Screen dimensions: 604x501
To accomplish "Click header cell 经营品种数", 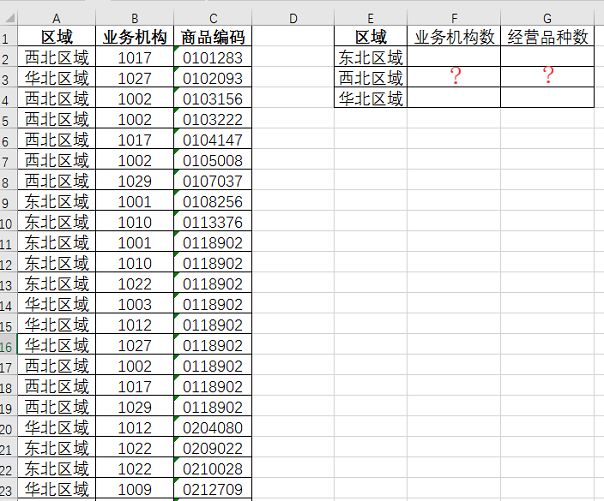I will tap(547, 37).
